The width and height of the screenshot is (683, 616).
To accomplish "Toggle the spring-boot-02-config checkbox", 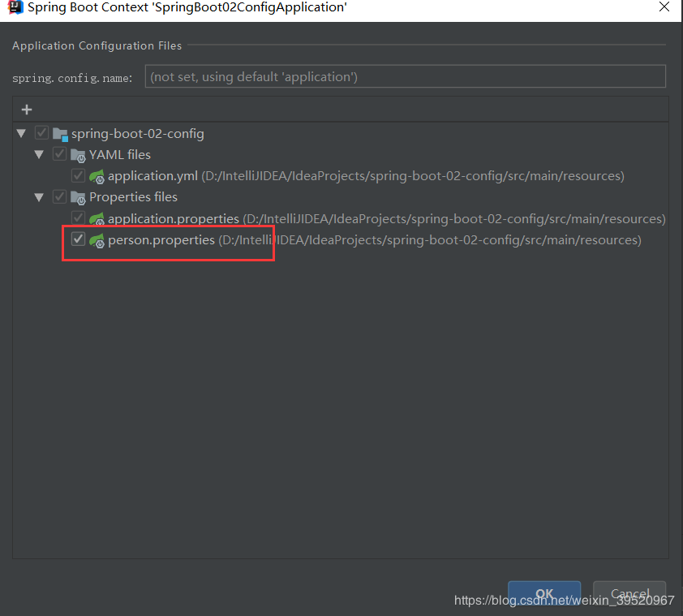I will tap(41, 132).
